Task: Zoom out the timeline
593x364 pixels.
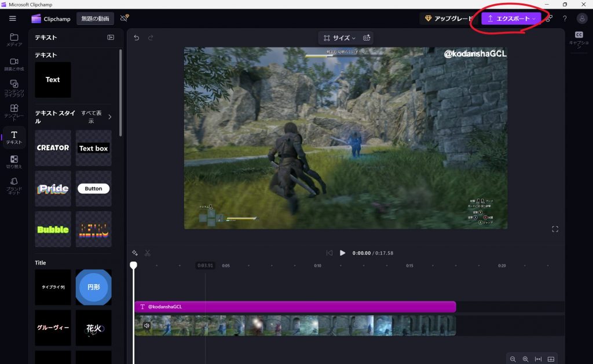Action: click(513, 359)
